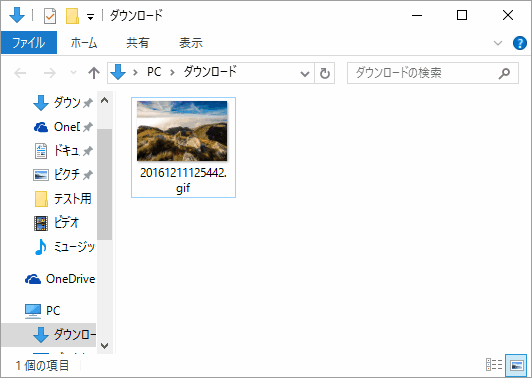Click the New Folder quick access icon
This screenshot has height=378, width=532.
click(x=72, y=16)
